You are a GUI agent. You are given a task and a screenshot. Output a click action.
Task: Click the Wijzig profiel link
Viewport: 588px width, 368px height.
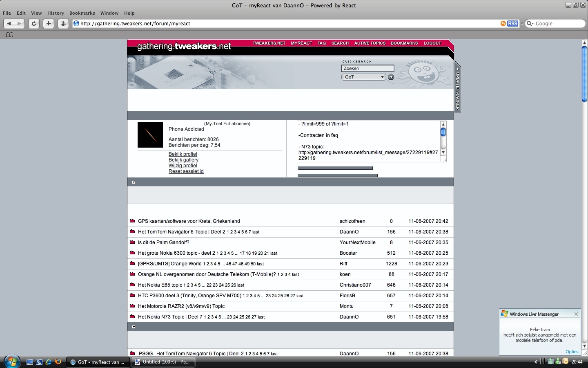coord(183,166)
